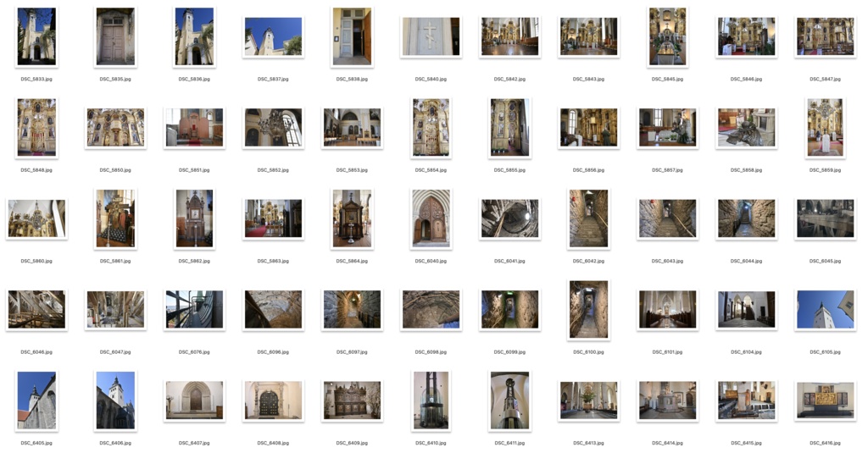Click the label DSC_5843.jpg
Viewport: 868px width, 453px height.
point(588,79)
